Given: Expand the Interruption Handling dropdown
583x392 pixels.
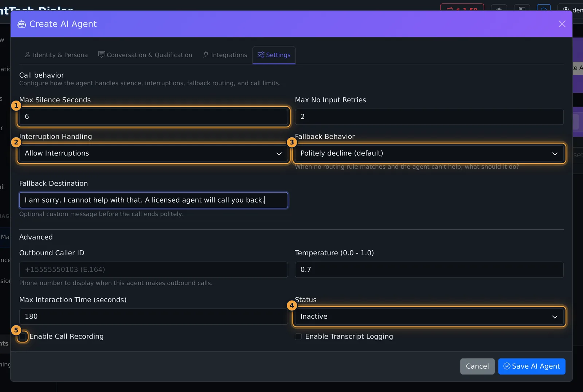Looking at the screenshot, I should click(x=153, y=153).
